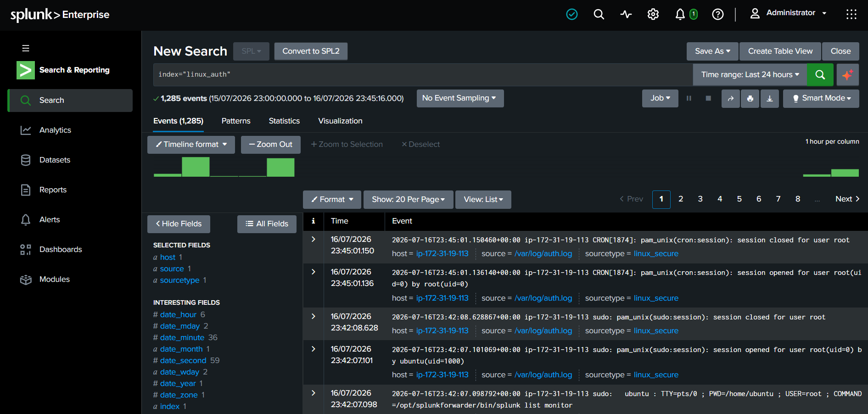Screen dimensions: 868x414
Task: Select the second tall green timeline bar
Action: tap(280, 167)
